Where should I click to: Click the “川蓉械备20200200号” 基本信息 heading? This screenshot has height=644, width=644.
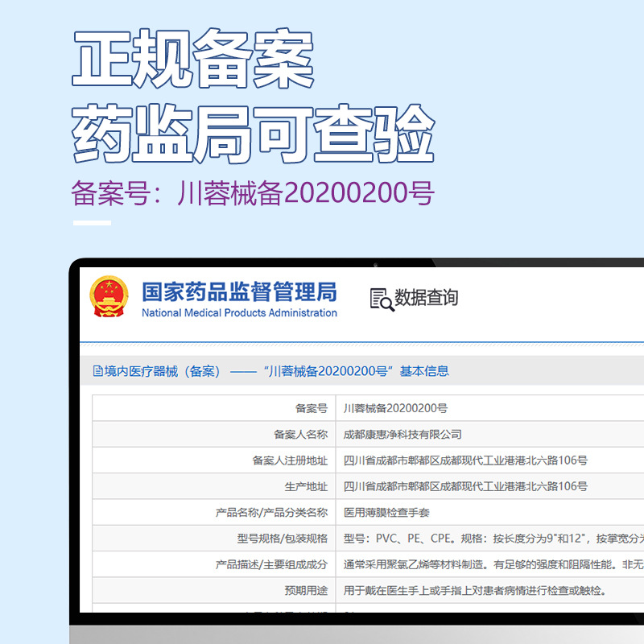tap(356, 371)
